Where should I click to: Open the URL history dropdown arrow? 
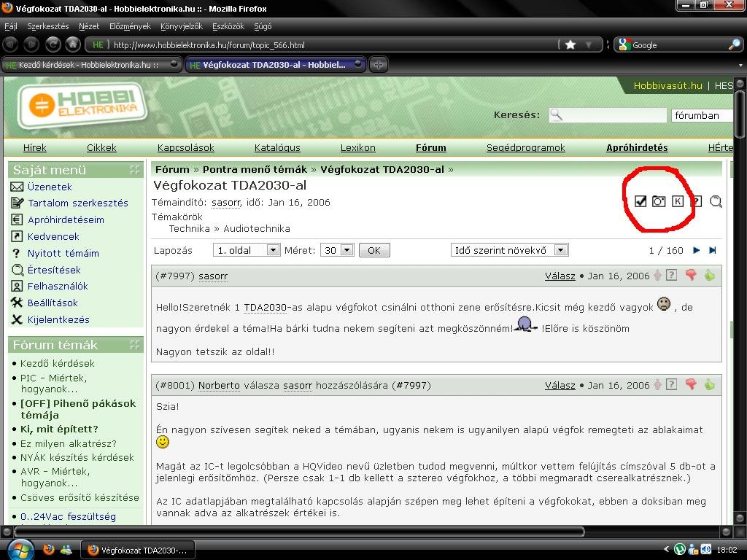click(x=589, y=45)
